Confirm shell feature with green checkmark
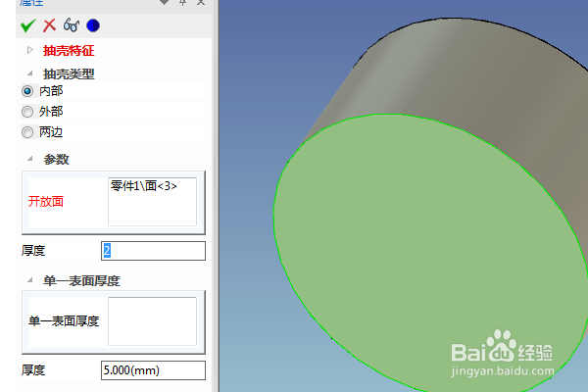Image resolution: width=588 pixels, height=392 pixels. (27, 25)
